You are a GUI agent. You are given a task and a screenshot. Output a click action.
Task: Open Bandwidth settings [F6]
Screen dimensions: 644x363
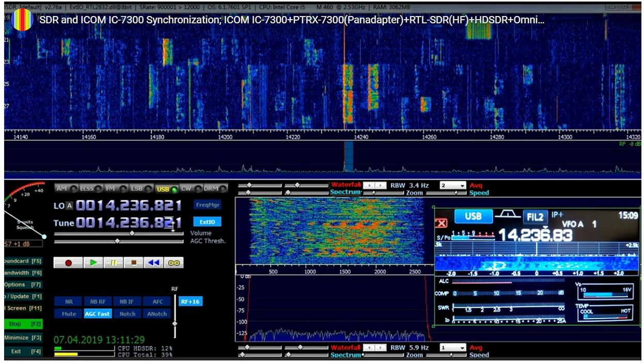[x=23, y=273]
